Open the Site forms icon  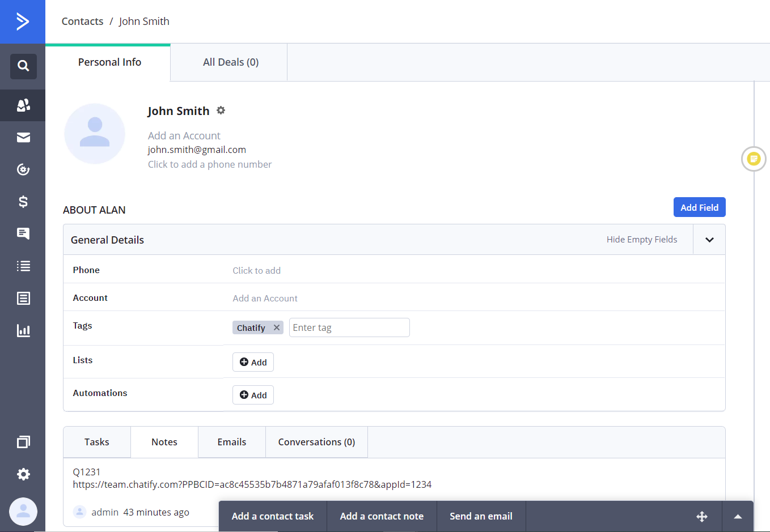[23, 299]
